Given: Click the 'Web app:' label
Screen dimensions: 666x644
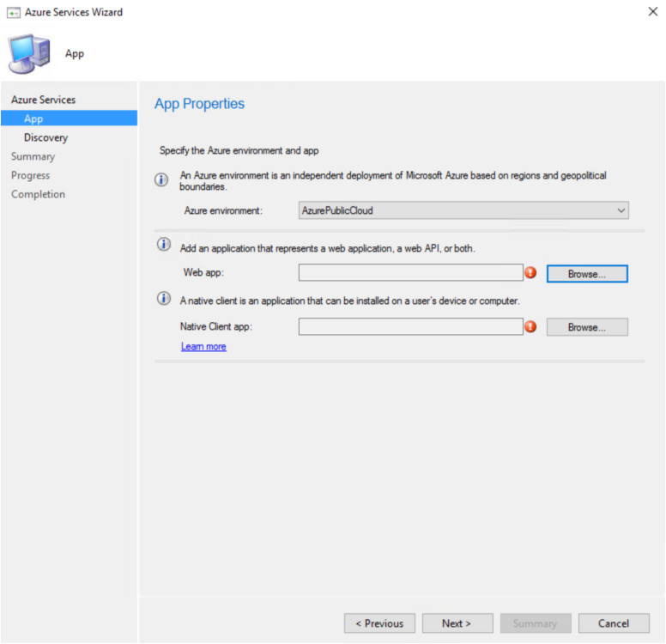Looking at the screenshot, I should pos(203,272).
